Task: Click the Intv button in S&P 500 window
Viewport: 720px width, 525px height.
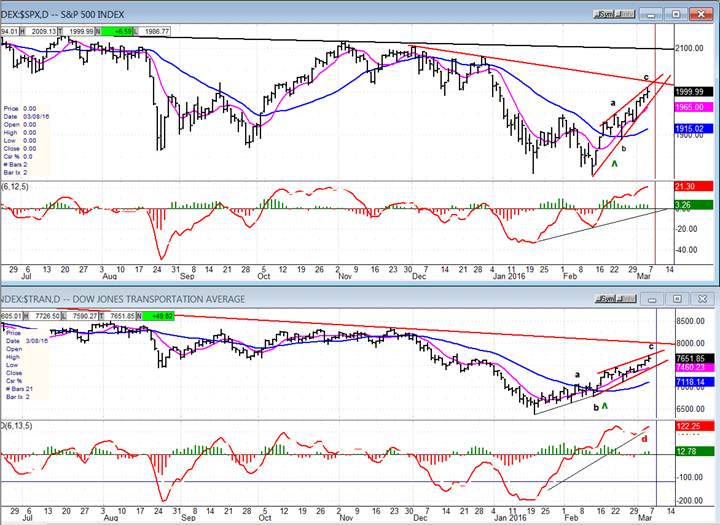Action: pos(625,14)
